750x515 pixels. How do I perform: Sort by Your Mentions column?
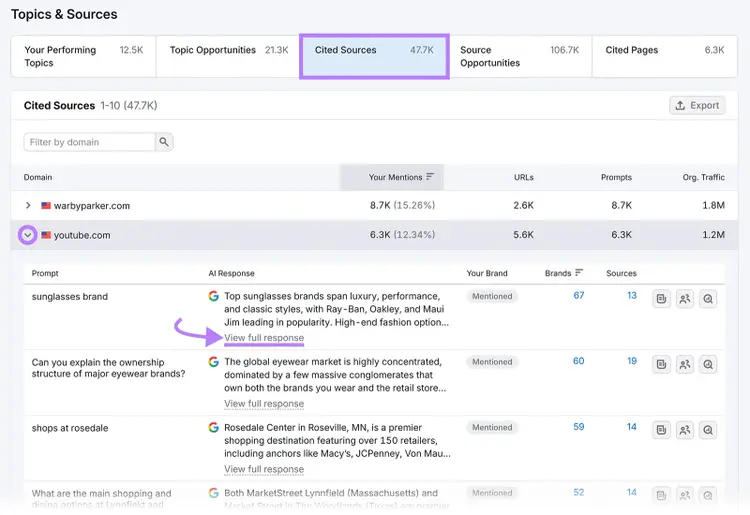392,177
